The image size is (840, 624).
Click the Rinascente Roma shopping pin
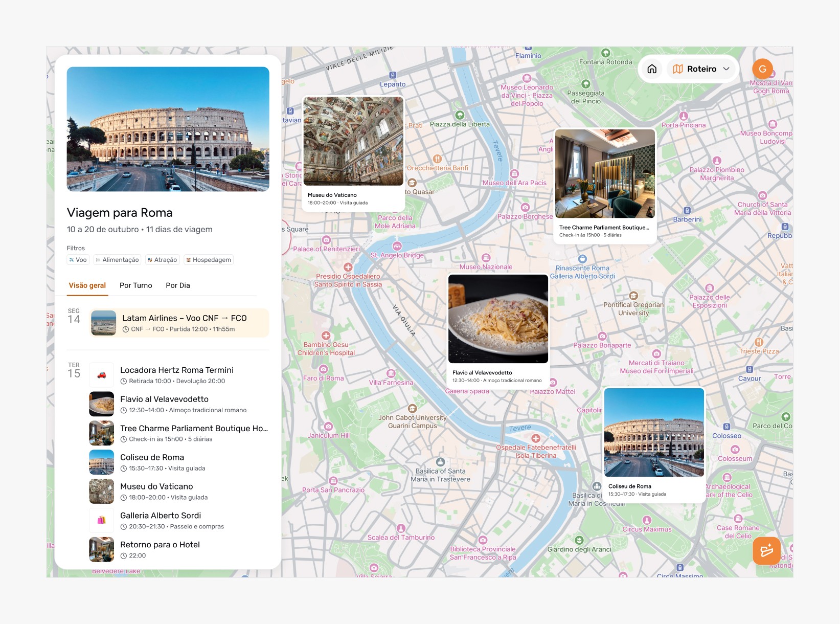click(x=582, y=259)
